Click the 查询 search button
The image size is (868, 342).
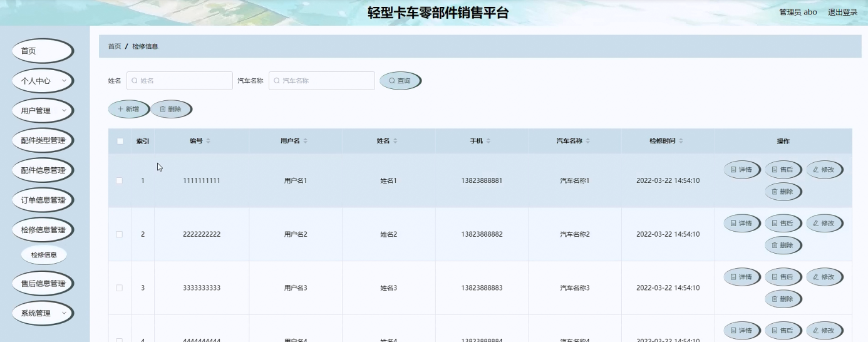(x=400, y=81)
